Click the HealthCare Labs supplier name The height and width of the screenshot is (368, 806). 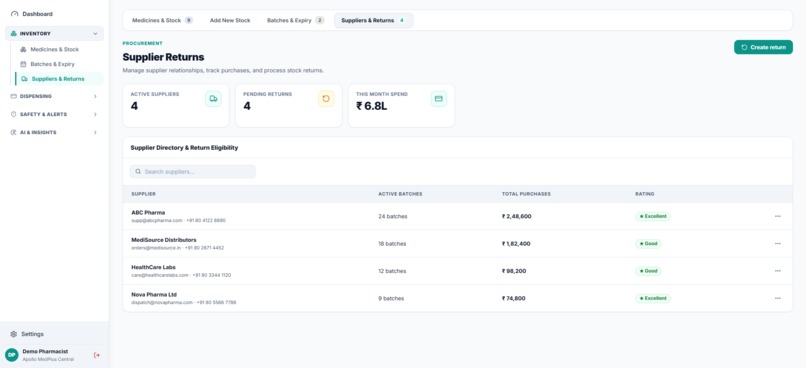click(153, 267)
